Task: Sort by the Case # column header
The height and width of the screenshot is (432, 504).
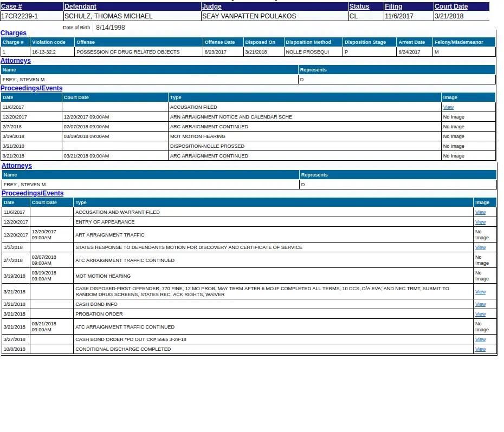Action: (11, 6)
